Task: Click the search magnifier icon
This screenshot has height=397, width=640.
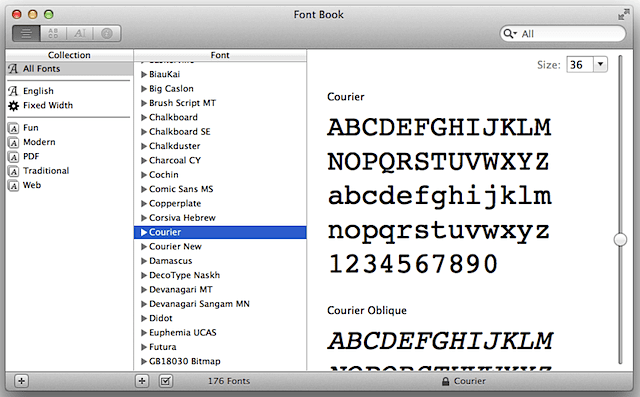Action: coord(509,33)
